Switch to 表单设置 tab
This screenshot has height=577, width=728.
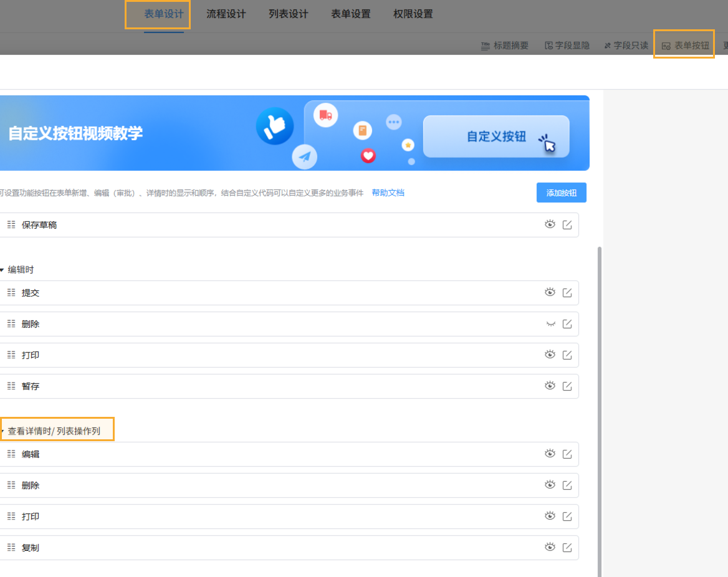[350, 14]
